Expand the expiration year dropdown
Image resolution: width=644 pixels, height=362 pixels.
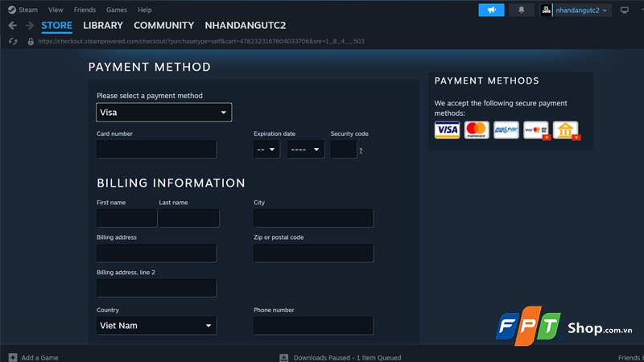click(306, 150)
